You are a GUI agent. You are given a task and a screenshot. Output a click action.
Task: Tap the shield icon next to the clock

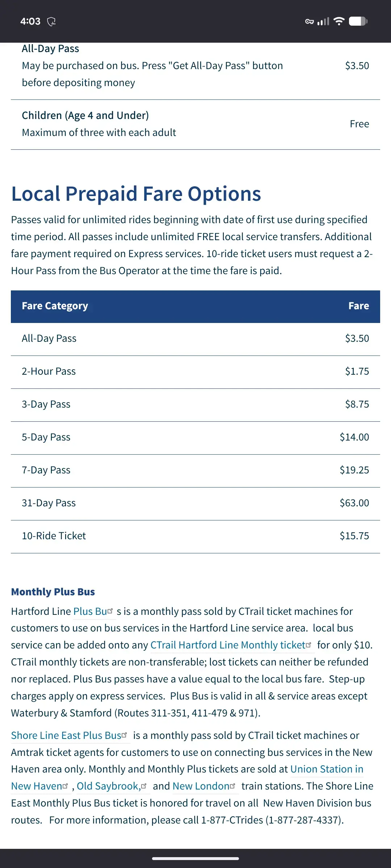(x=51, y=22)
